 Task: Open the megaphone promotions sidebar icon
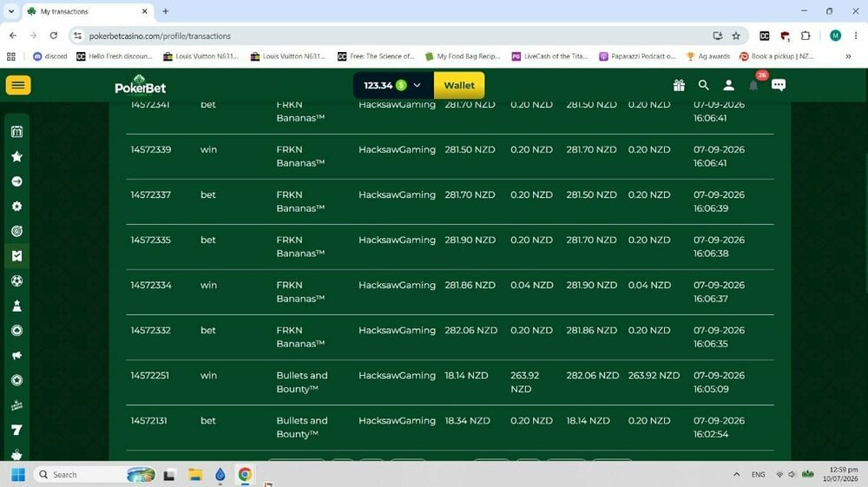[17, 355]
